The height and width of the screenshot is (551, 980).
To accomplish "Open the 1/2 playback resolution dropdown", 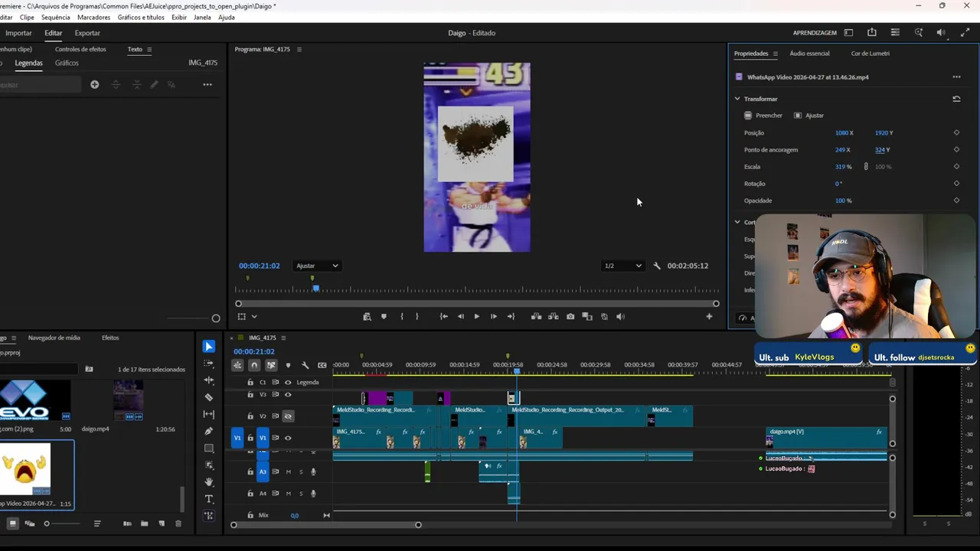I will [x=622, y=266].
